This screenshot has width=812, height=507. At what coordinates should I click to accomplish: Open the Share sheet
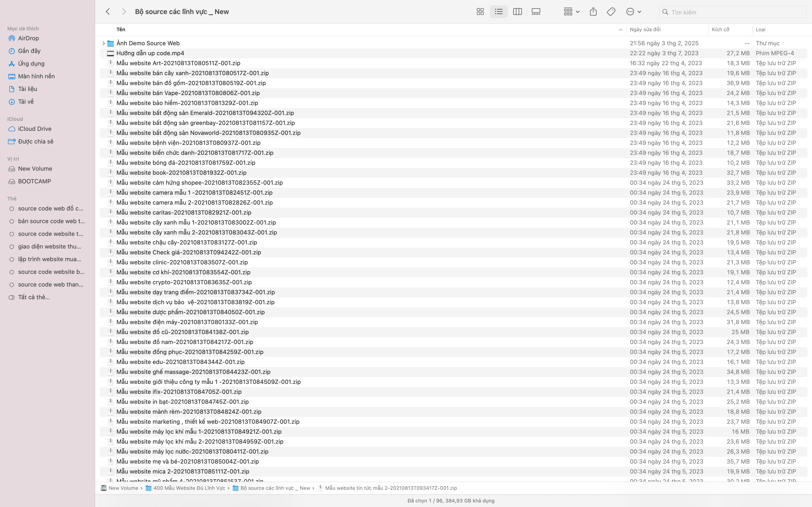click(593, 11)
